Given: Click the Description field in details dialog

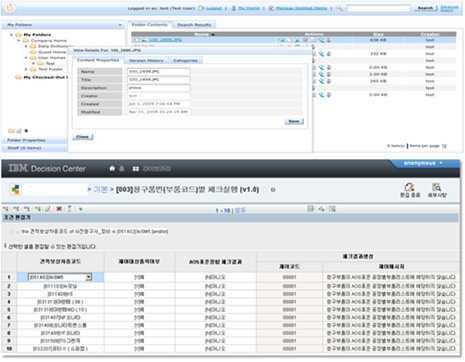Looking at the screenshot, I should [x=158, y=88].
